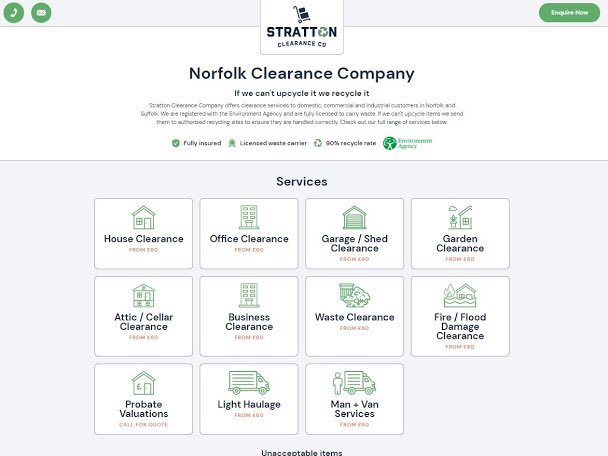Open the Garden Clearance title link
Viewport: 608px width, 456px height.
coord(460,244)
